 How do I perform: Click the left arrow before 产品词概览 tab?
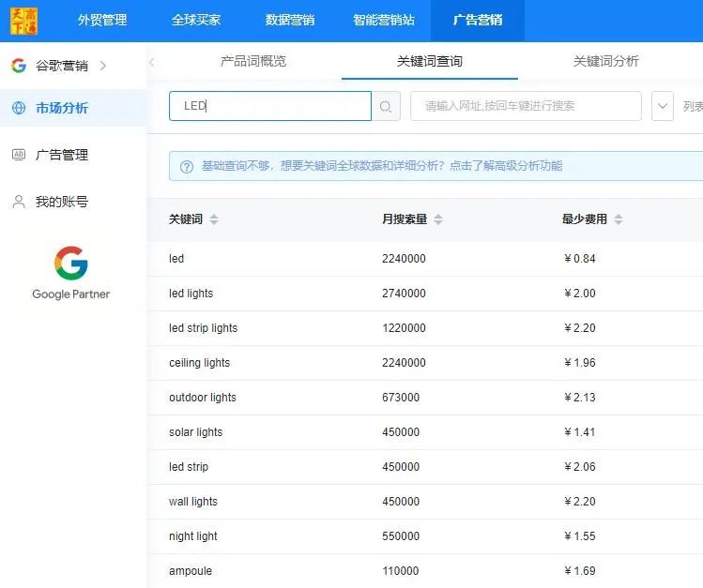coord(152,62)
